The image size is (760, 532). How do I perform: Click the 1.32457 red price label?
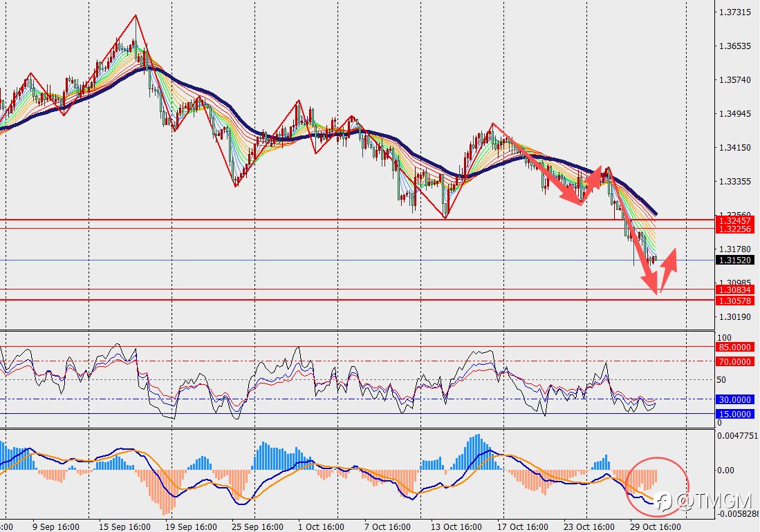735,220
